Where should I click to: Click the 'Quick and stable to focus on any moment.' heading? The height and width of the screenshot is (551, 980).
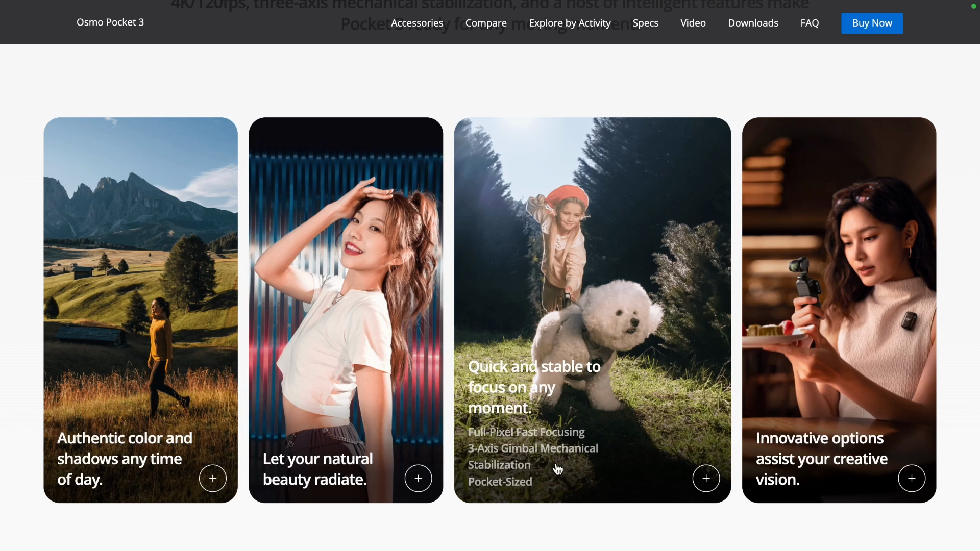coord(534,387)
